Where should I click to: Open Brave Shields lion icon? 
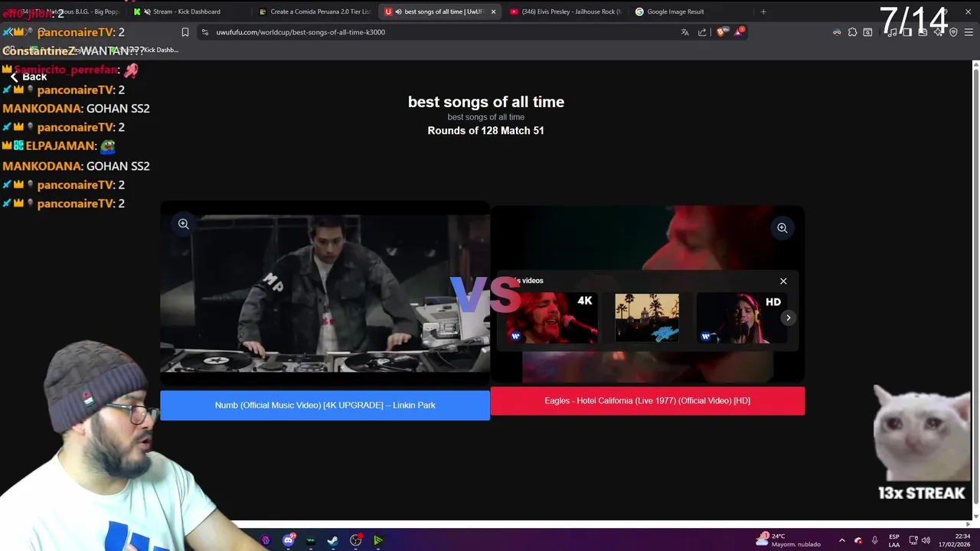[720, 32]
